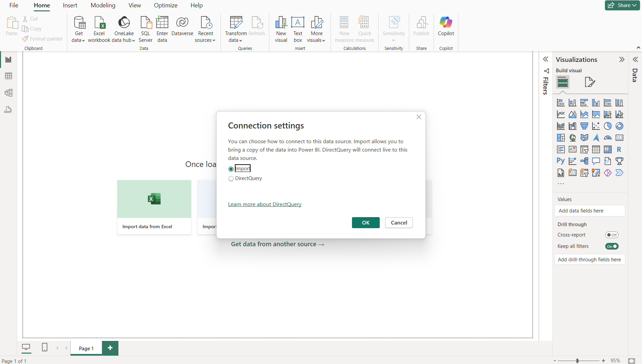Viewport: 642px width, 364px height.
Task: Open Copilot from the ribbon
Action: coord(446,26)
